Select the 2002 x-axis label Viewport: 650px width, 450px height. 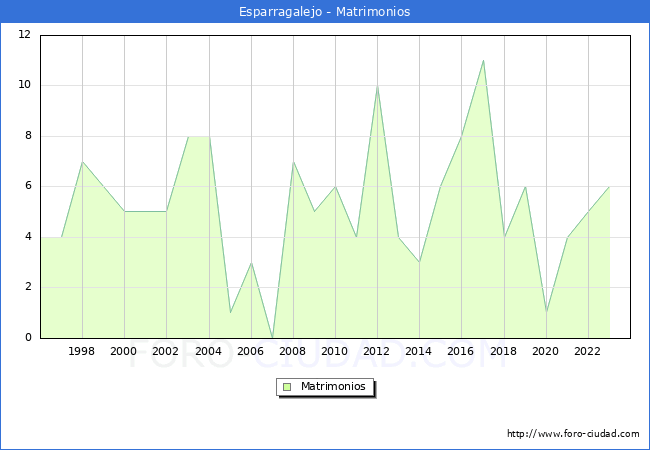[165, 351]
